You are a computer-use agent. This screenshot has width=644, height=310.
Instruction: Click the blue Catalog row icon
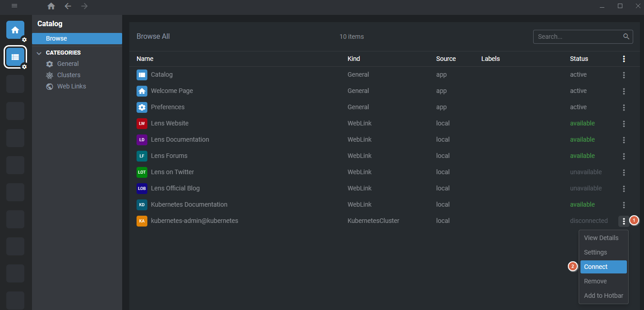tap(142, 75)
